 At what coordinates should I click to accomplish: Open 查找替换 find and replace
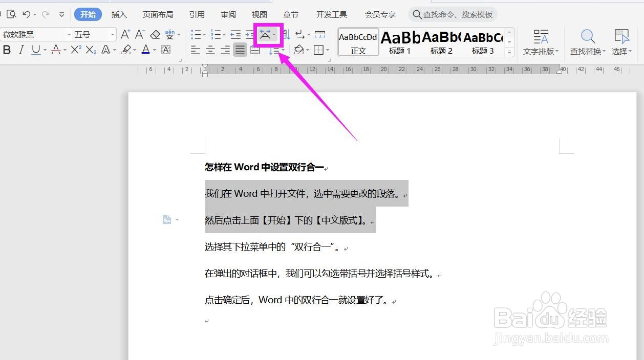pos(588,42)
